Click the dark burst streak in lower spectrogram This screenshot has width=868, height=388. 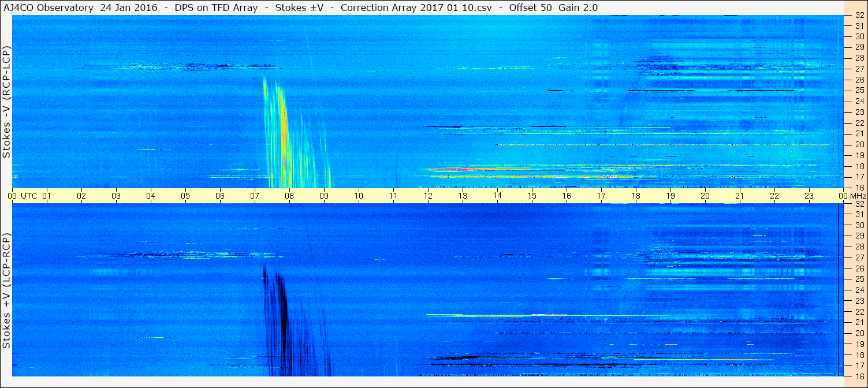(x=283, y=320)
